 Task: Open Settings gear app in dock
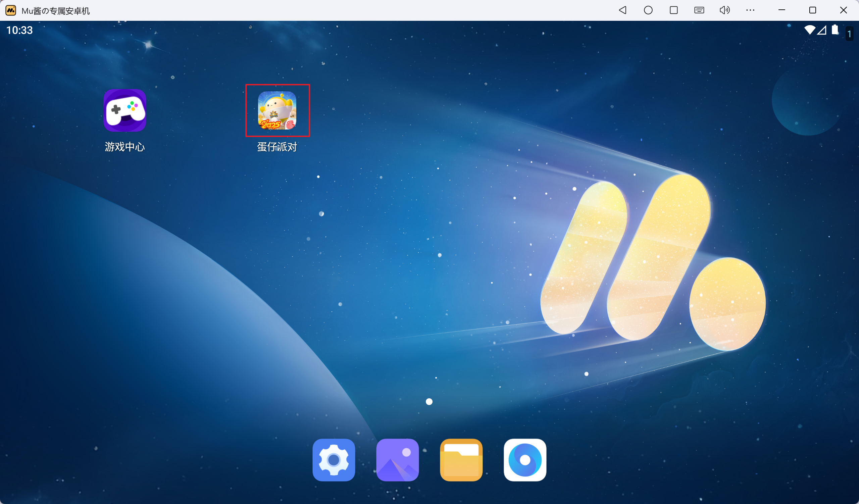334,460
